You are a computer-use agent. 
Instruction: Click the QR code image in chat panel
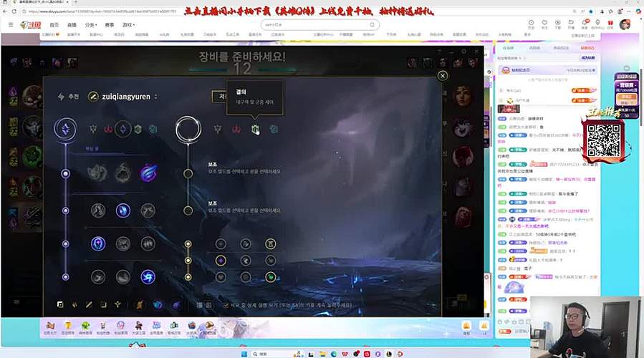pyautogui.click(x=603, y=140)
